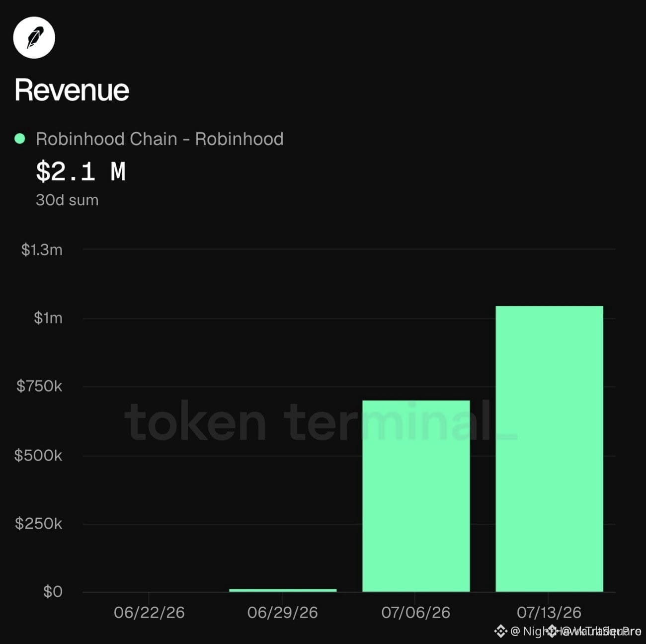Viewport: 646px width, 644px height.
Task: Click the Robinhood feather logo icon
Action: [x=34, y=38]
